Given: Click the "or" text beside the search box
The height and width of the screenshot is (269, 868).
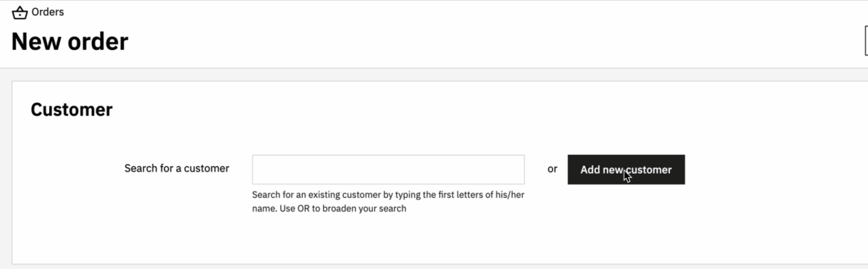Looking at the screenshot, I should click(552, 169).
